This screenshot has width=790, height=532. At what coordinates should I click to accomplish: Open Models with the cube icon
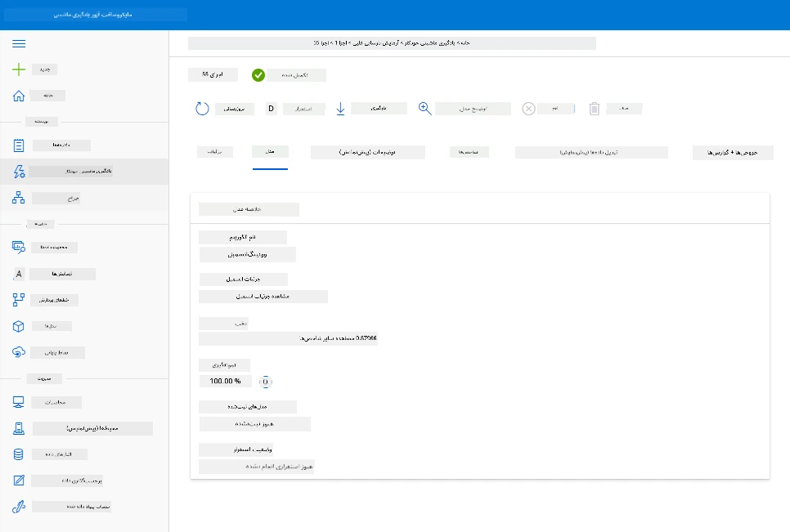pos(19,326)
